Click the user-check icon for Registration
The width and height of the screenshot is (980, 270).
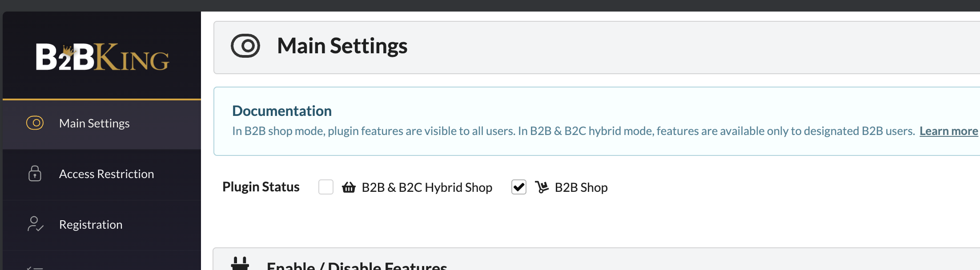(x=35, y=224)
